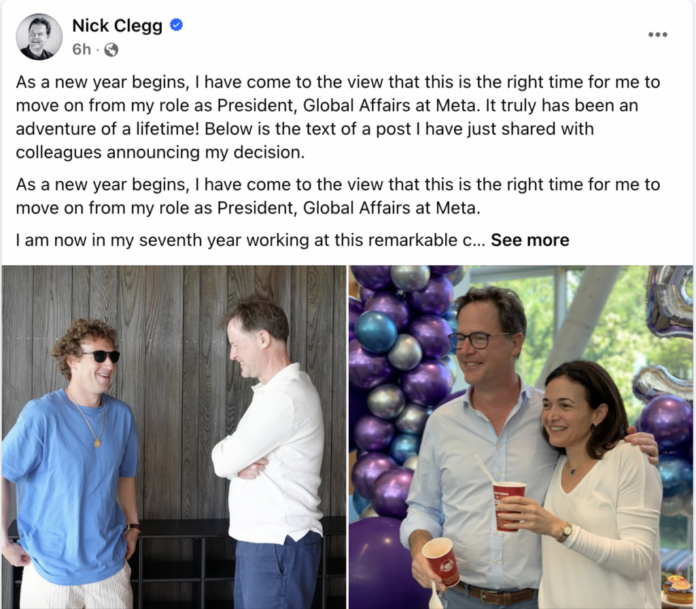This screenshot has width=696, height=609.
Task: Click the first paragraph of the post
Action: [340, 118]
